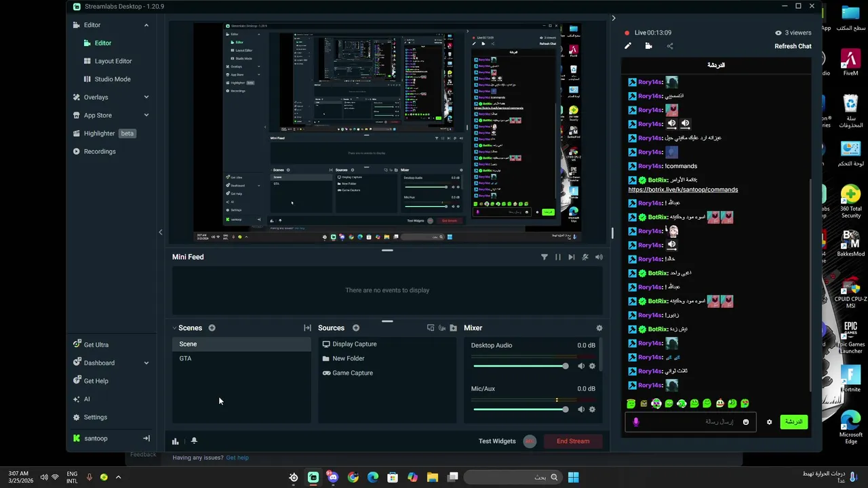Edit stream info with pencil icon
The width and height of the screenshot is (868, 488).
pos(628,46)
